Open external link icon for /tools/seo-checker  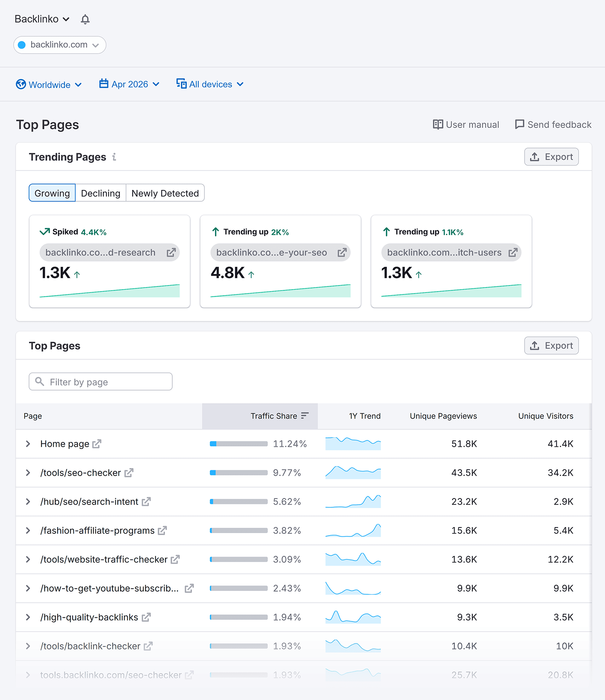pyautogui.click(x=129, y=473)
